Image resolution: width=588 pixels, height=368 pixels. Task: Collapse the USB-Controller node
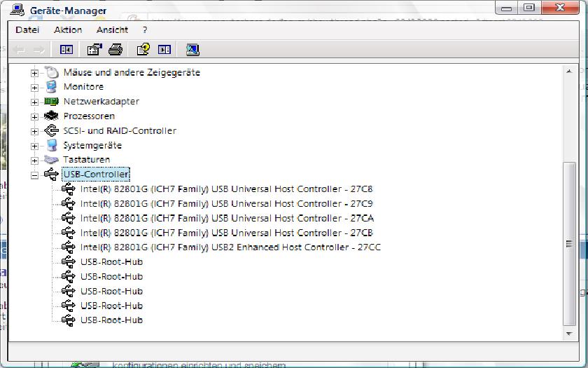(34, 175)
